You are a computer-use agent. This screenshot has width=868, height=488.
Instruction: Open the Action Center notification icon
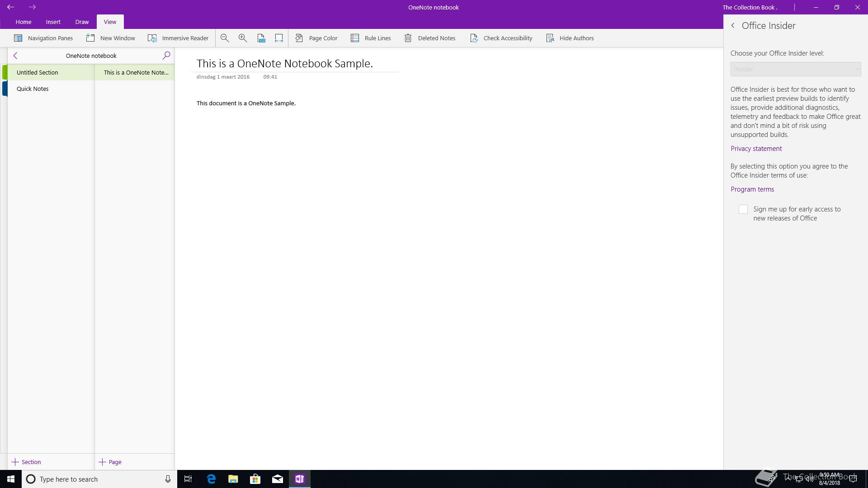(853, 479)
